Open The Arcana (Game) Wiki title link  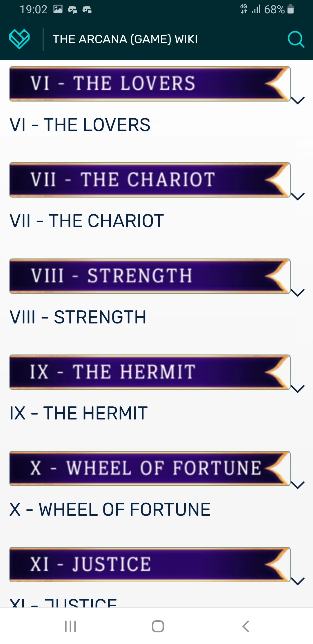click(125, 39)
